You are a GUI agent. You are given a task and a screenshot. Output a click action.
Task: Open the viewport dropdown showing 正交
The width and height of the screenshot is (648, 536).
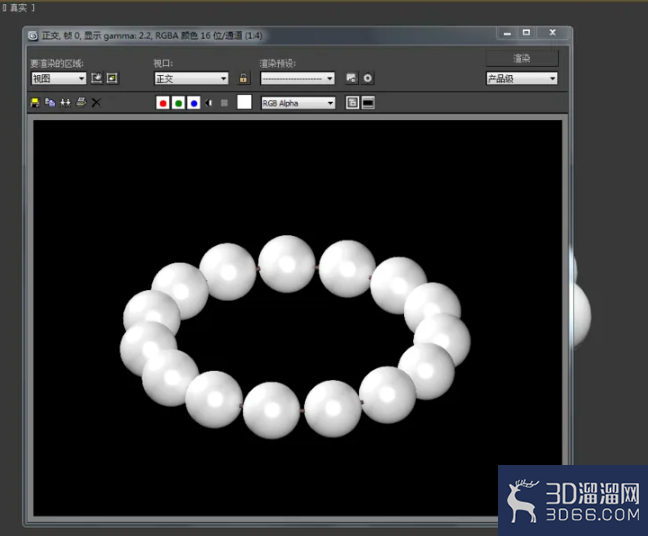click(191, 78)
